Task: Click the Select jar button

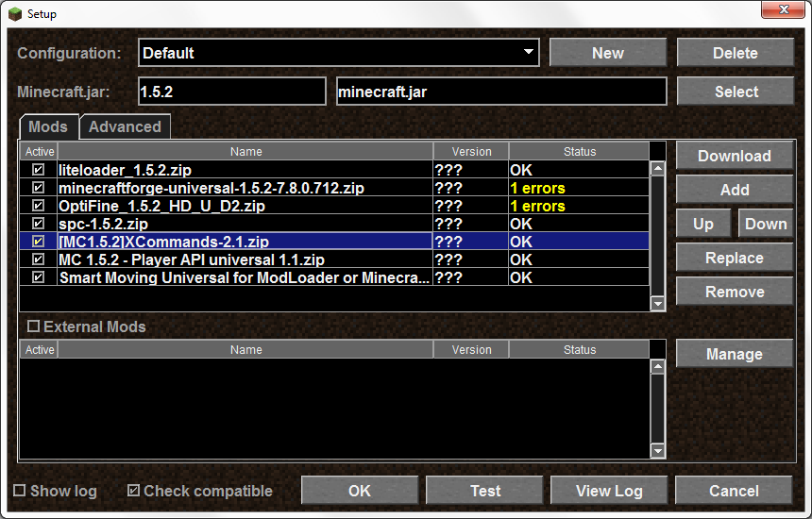Action: coord(736,92)
